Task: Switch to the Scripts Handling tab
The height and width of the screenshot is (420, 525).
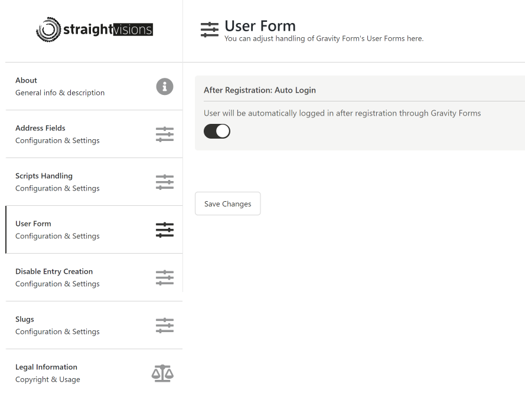Action: click(x=94, y=182)
